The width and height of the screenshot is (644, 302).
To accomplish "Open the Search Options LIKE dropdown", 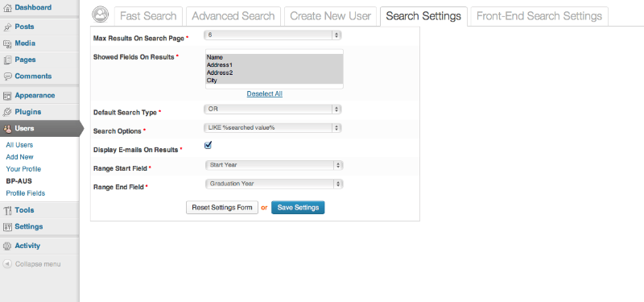I will [x=272, y=128].
